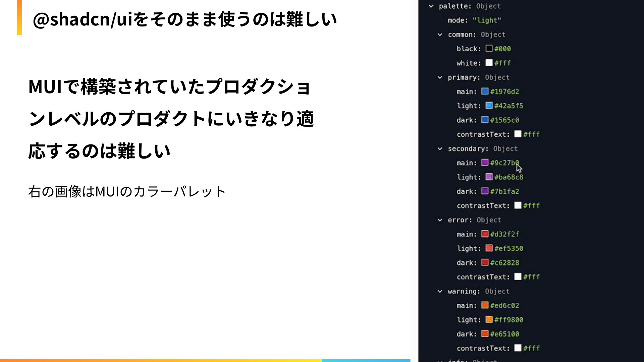Viewport: 644px width, 362px height.
Task: Click the #1565c0 hex value text
Action: [x=504, y=120]
